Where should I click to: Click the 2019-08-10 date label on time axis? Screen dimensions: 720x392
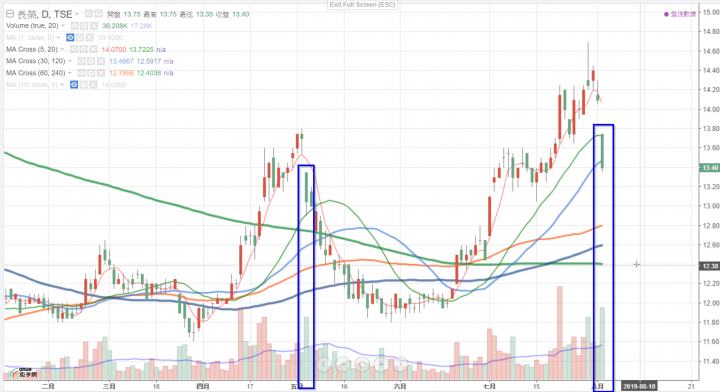click(639, 386)
